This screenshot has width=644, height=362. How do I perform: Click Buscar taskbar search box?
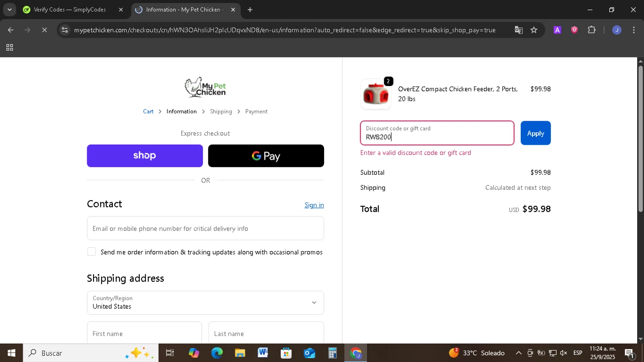coord(91,353)
